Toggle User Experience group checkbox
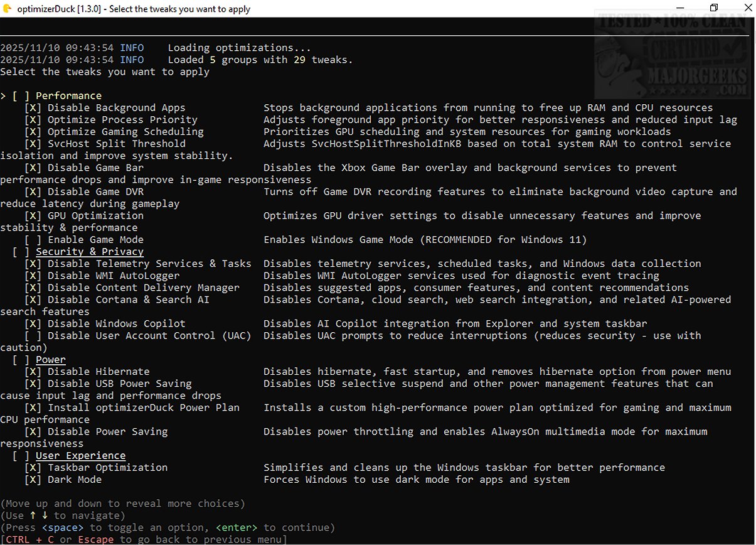The height and width of the screenshot is (545, 756). tap(21, 456)
